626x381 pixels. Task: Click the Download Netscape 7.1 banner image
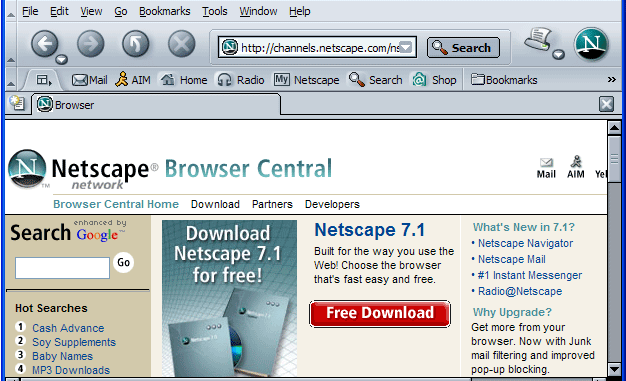(x=229, y=298)
